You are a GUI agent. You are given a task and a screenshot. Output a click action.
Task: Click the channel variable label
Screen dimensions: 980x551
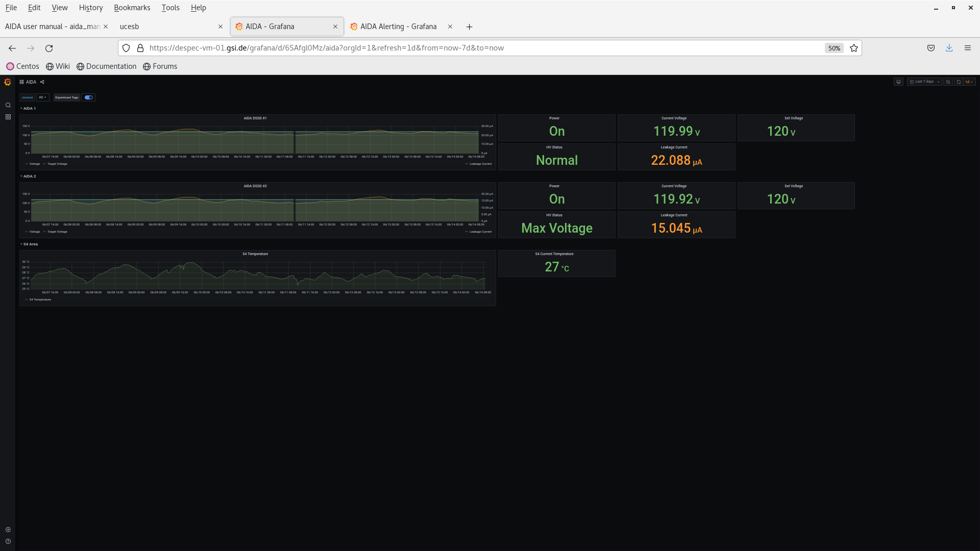click(28, 97)
